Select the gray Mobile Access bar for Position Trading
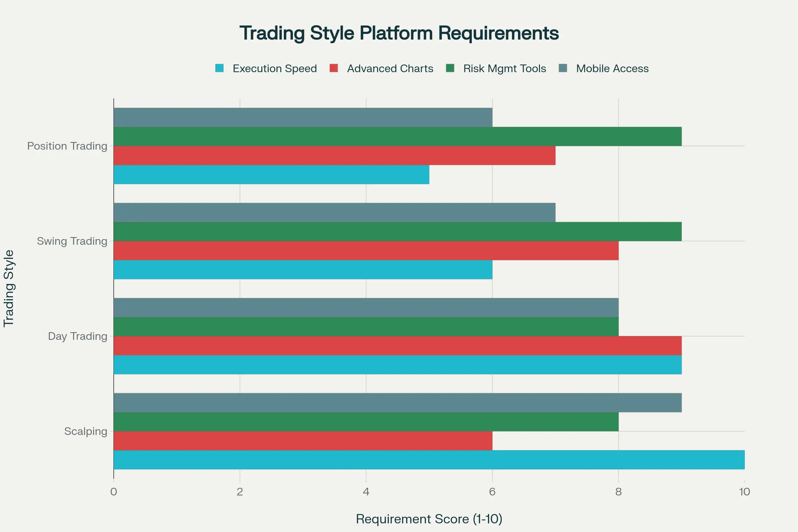798x532 pixels. pos(302,117)
